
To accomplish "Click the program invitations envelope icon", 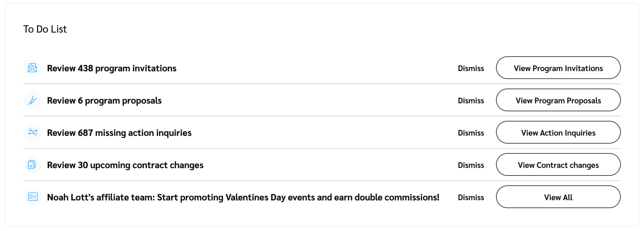I will point(32,68).
